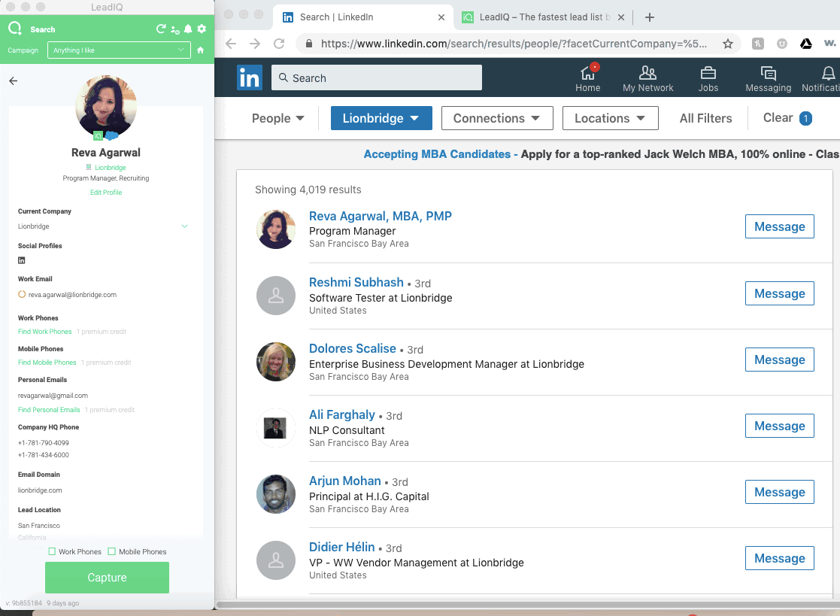
Task: Open LinkedIn Messaging icon
Action: pyautogui.click(x=768, y=78)
